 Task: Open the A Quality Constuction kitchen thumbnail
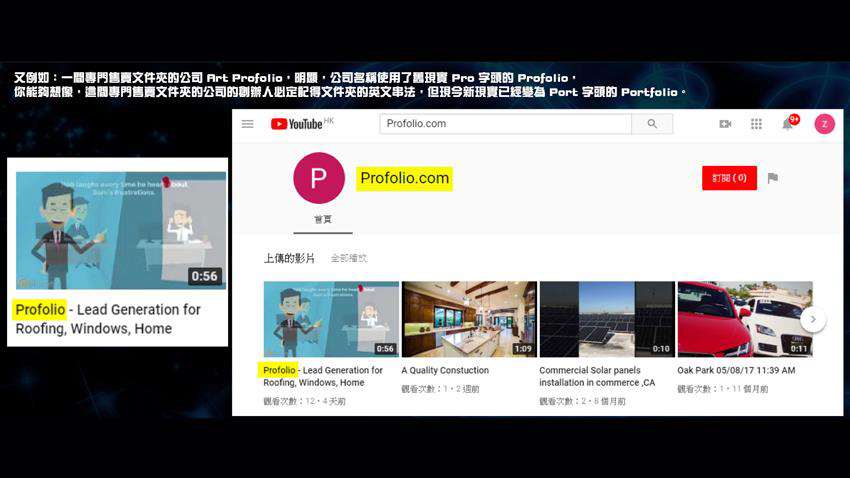[x=469, y=319]
